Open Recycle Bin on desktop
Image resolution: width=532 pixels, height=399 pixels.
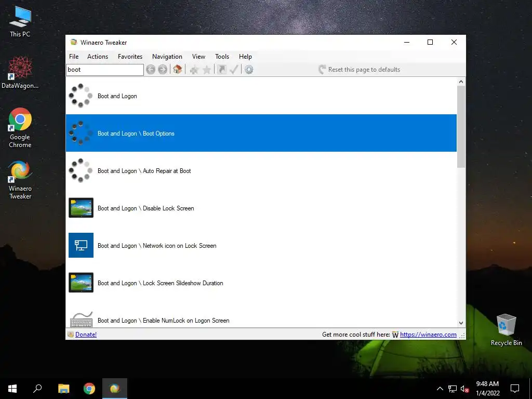coord(506,330)
